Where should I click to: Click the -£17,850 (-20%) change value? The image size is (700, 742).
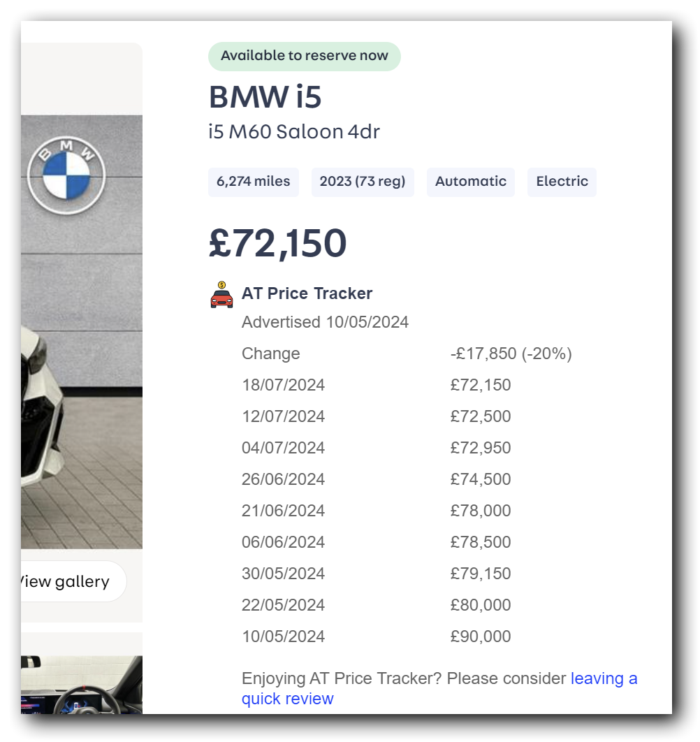pos(511,354)
